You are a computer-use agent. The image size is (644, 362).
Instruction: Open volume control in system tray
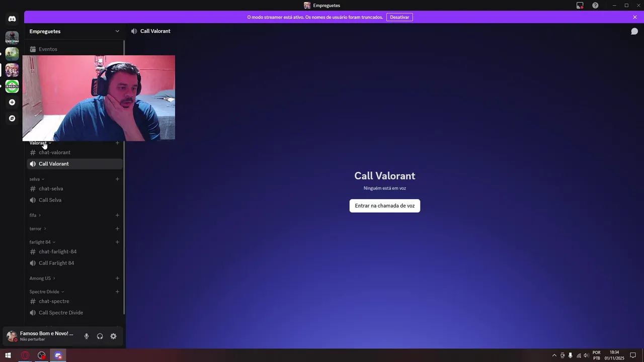pyautogui.click(x=586, y=355)
